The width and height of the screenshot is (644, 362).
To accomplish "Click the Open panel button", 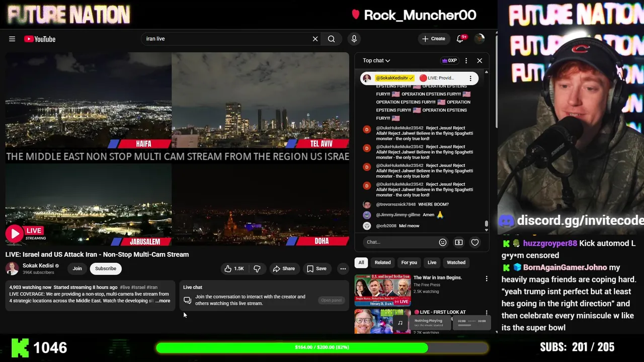I will pyautogui.click(x=331, y=300).
